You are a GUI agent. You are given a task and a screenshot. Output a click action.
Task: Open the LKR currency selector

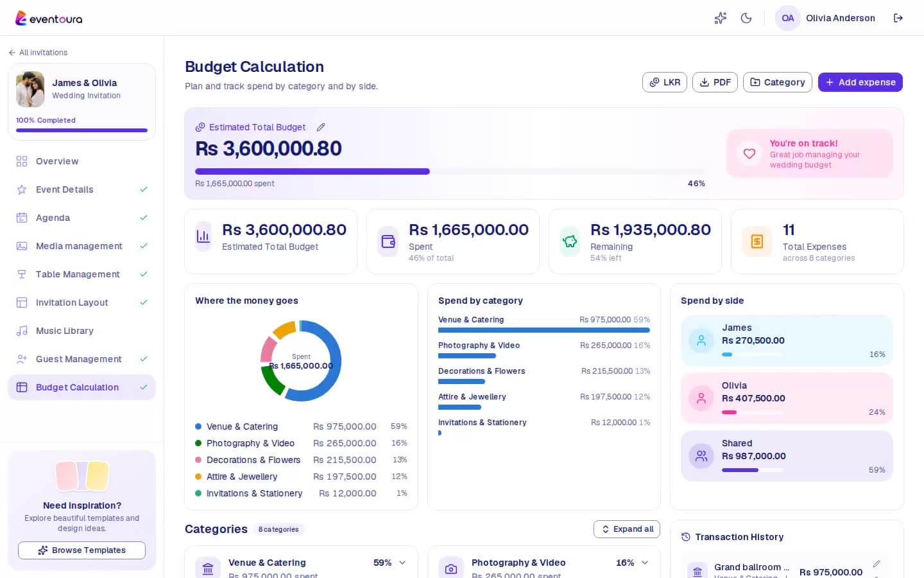(665, 82)
